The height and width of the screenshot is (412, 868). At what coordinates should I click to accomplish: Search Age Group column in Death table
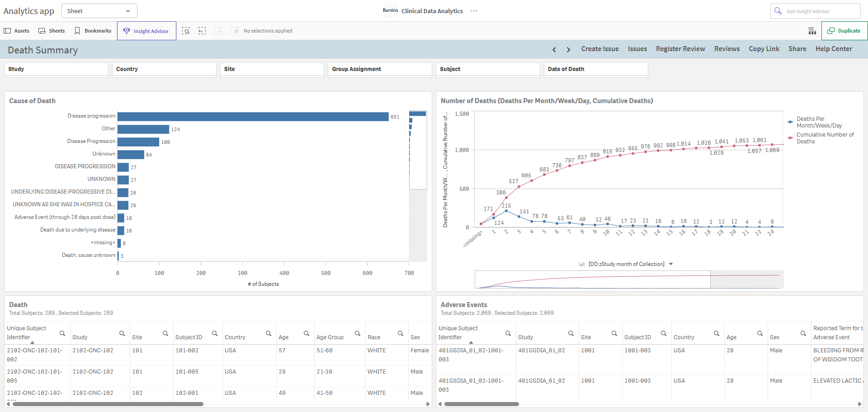tap(358, 333)
